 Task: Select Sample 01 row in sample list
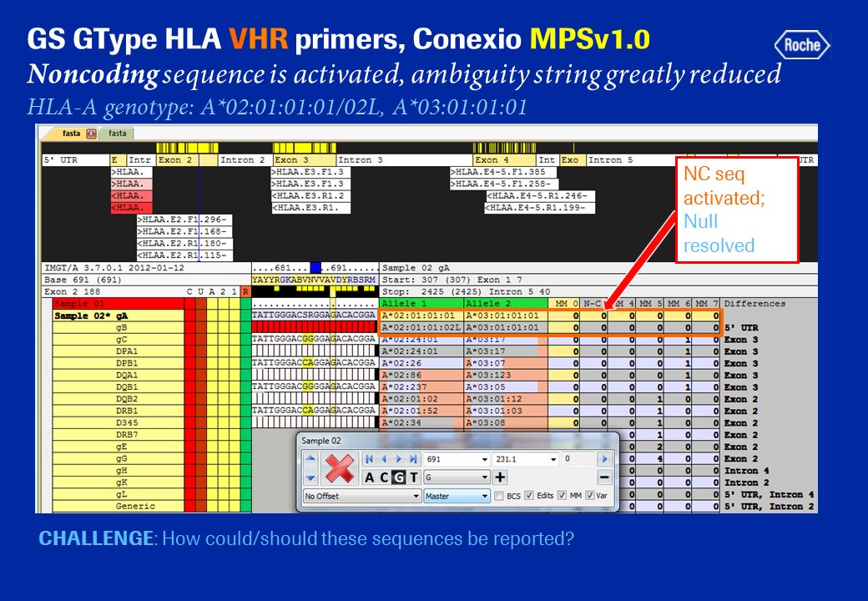(x=118, y=303)
